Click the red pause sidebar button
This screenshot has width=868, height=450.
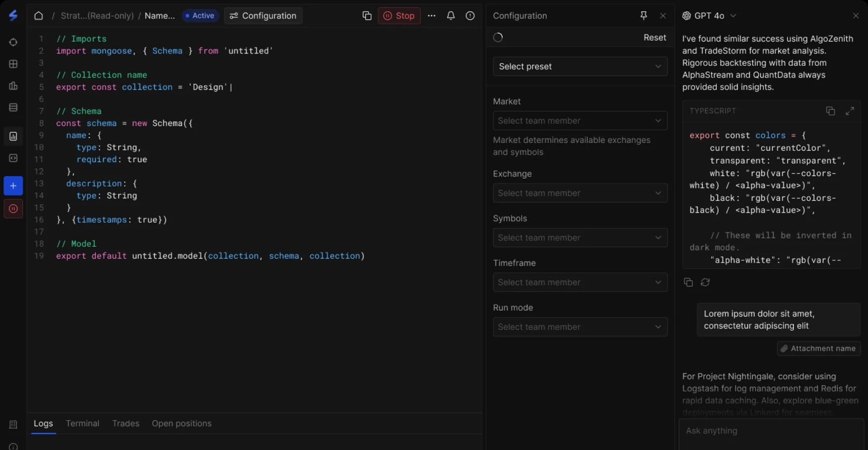click(13, 209)
